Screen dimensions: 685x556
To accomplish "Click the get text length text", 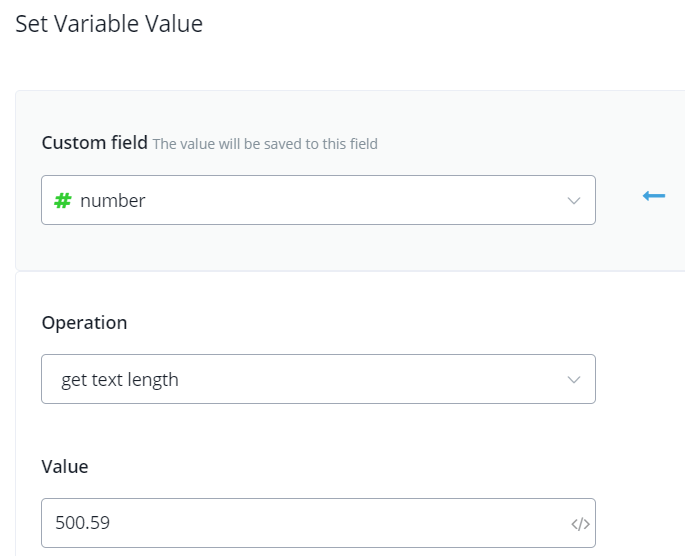I will [x=120, y=380].
